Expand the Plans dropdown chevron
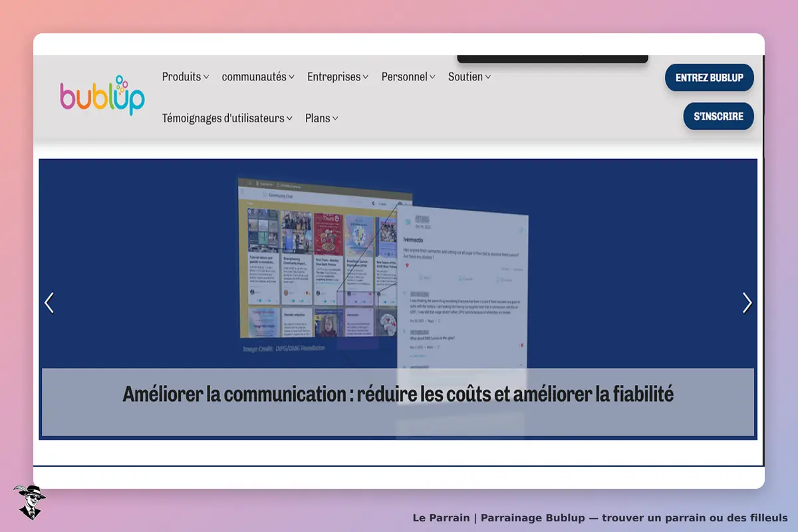Screen dimensions: 798x532 335,118
